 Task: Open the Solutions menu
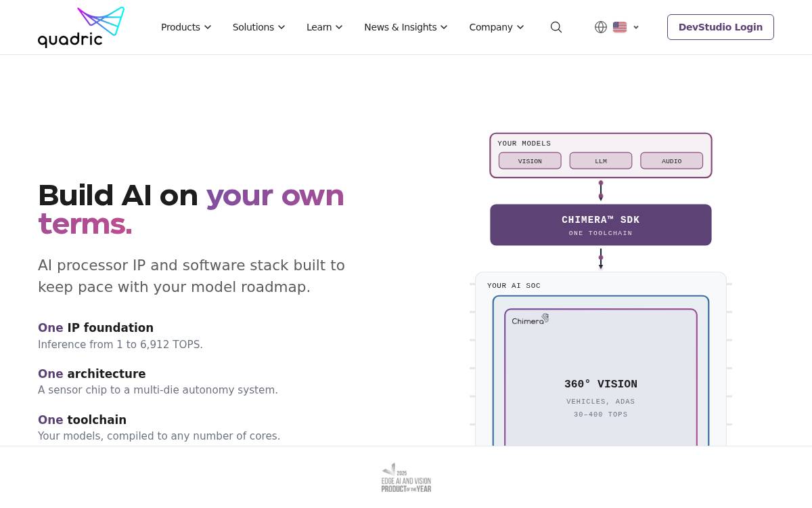point(259,27)
